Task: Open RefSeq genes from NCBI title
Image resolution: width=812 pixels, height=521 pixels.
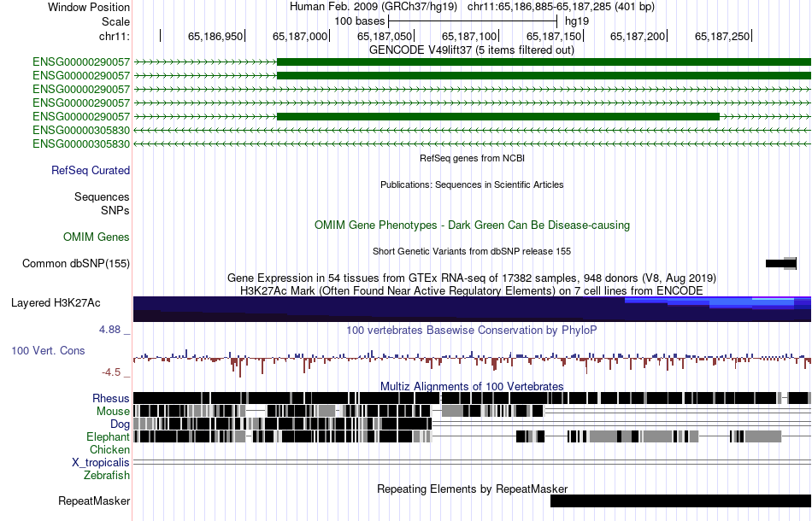Action: coord(472,158)
